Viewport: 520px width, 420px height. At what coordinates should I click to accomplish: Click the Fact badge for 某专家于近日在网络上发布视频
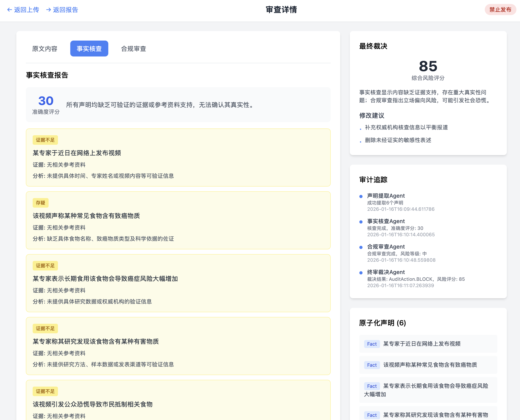[372, 344]
